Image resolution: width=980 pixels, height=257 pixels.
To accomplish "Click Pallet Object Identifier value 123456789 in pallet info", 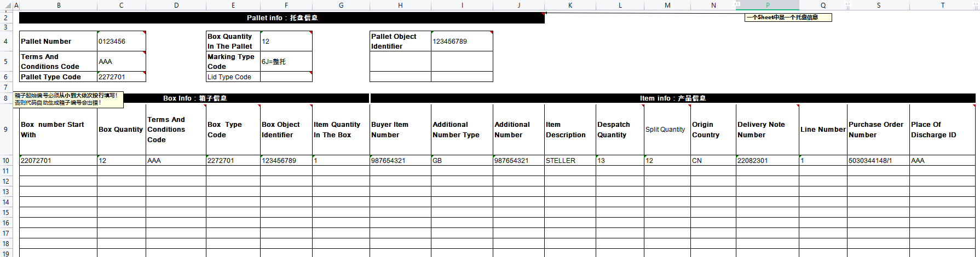I will pyautogui.click(x=462, y=42).
